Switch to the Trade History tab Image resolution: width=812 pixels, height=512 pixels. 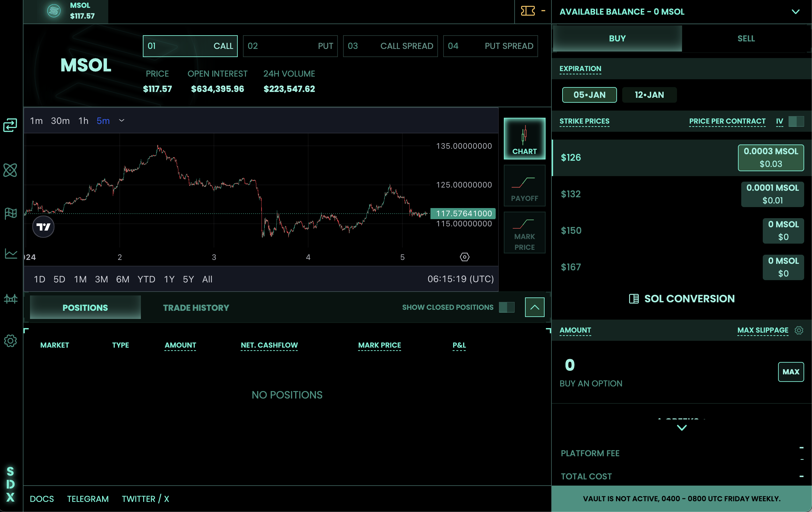point(196,308)
